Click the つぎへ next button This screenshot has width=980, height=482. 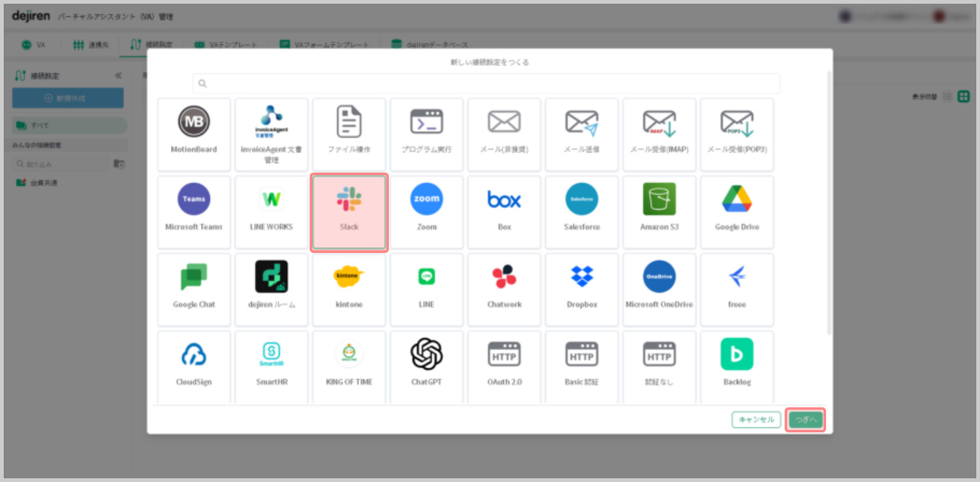click(x=805, y=420)
